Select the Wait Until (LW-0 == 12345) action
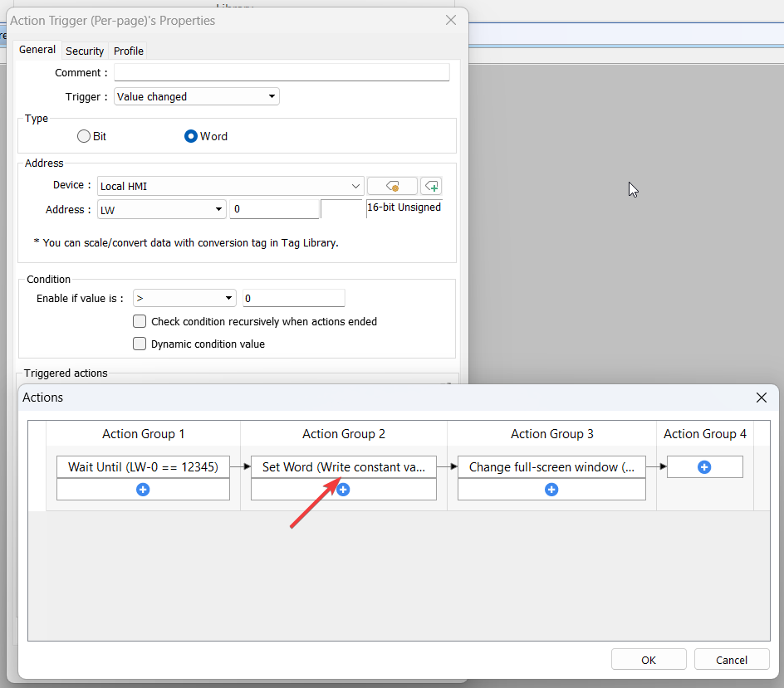The height and width of the screenshot is (688, 784). coord(143,467)
